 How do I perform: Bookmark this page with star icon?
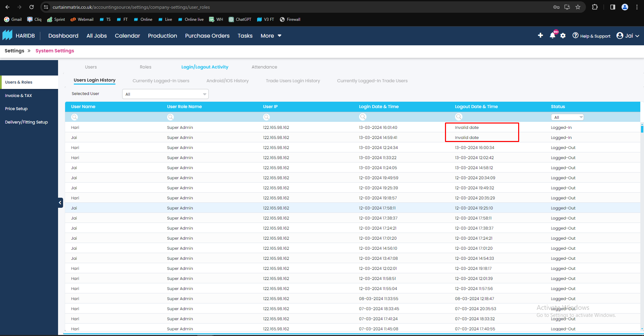click(578, 7)
